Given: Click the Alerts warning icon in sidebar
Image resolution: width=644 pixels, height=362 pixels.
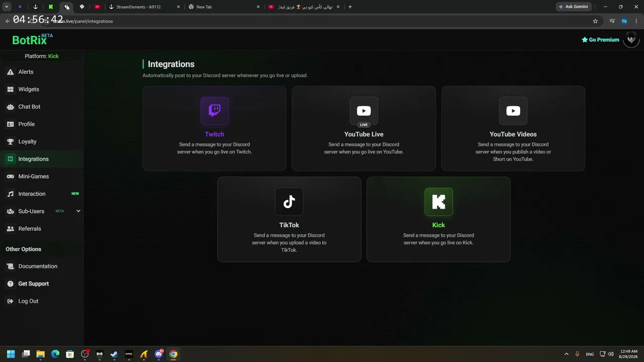Looking at the screenshot, I should [x=10, y=72].
